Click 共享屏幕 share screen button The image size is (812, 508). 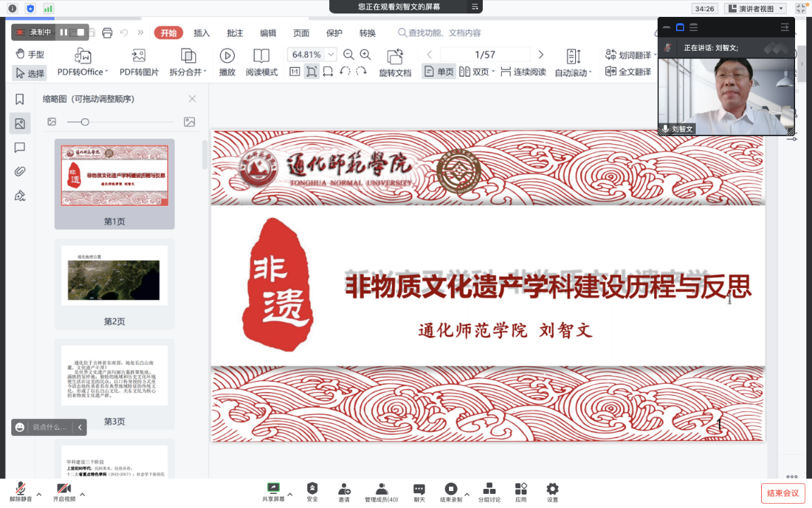[x=273, y=492]
